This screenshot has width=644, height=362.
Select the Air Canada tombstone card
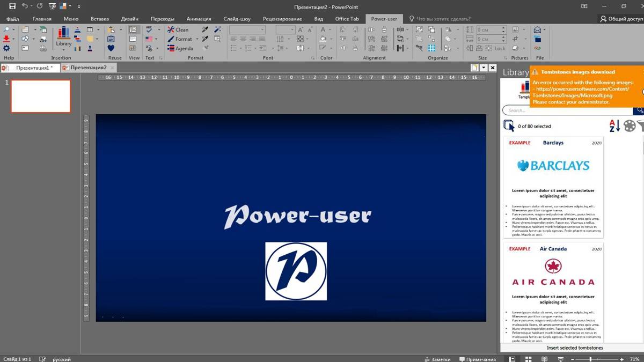pyautogui.click(x=553, y=292)
